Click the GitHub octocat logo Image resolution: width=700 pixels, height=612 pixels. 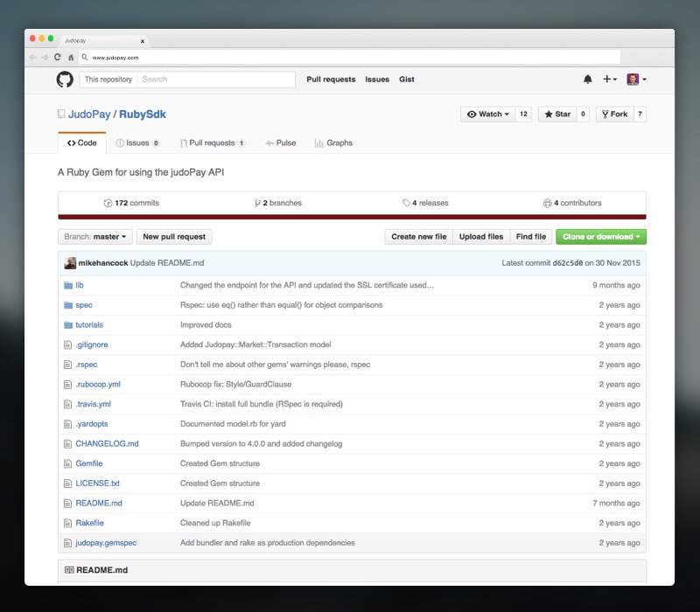(65, 80)
